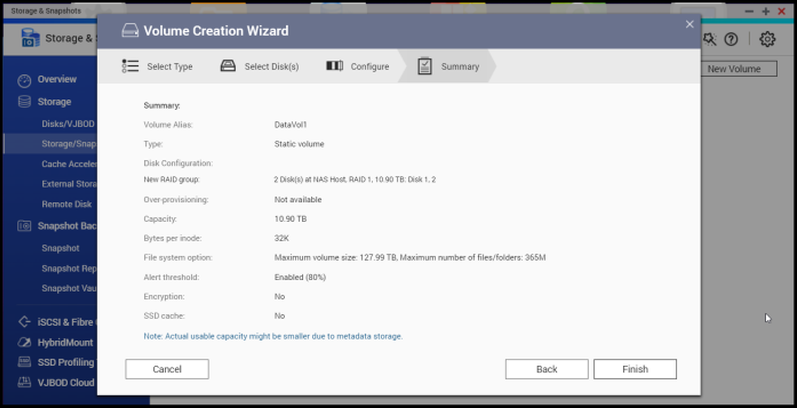The width and height of the screenshot is (797, 408).
Task: Click the Overview gauge icon
Action: tap(24, 80)
